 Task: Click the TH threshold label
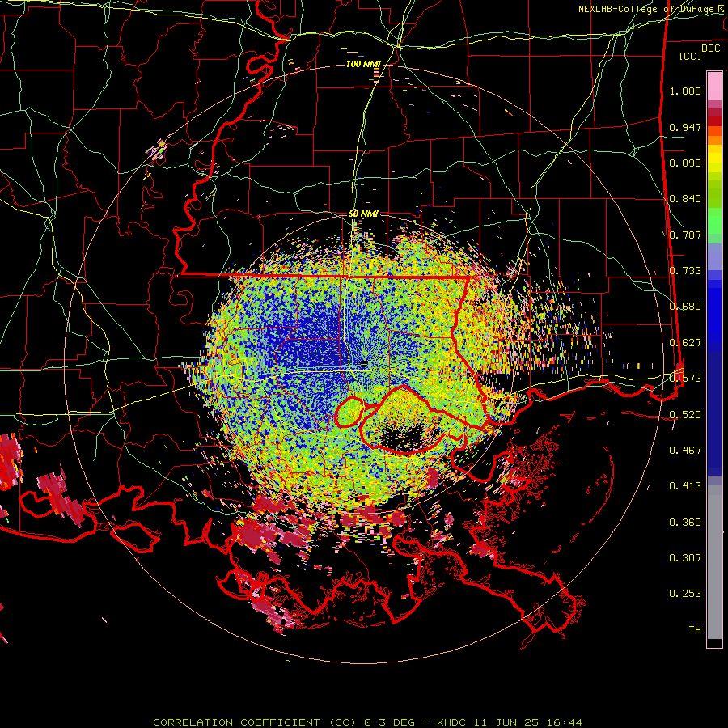695,630
